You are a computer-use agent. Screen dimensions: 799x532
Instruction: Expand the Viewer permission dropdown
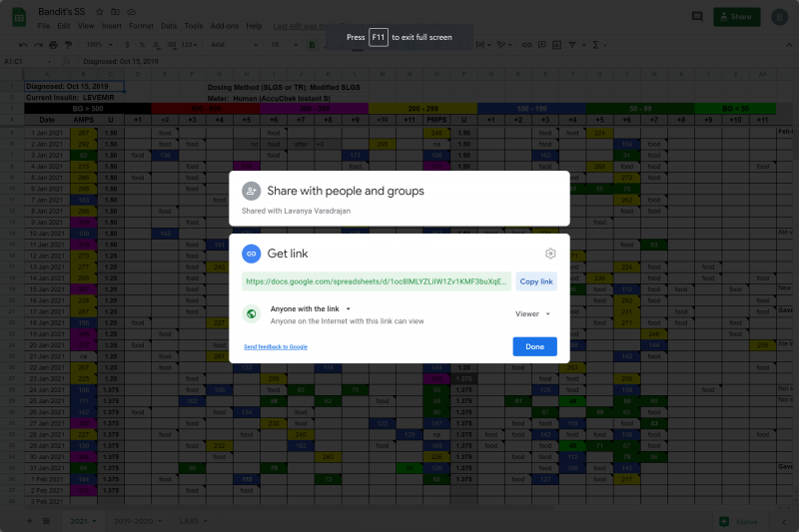coord(532,313)
